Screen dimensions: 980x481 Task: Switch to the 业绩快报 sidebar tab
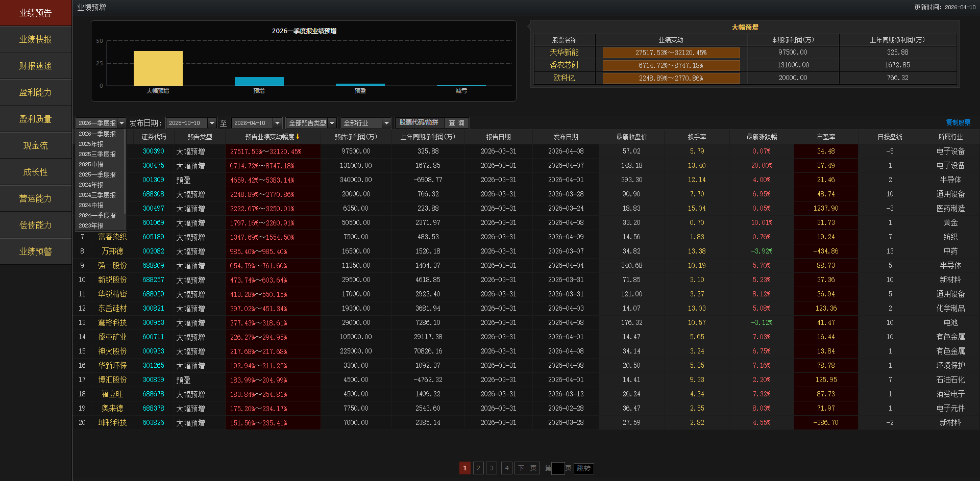click(36, 39)
